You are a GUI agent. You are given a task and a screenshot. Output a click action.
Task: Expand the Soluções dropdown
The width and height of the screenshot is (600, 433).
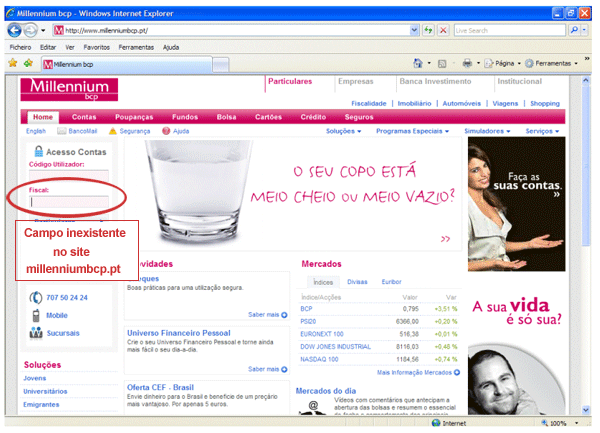click(346, 131)
